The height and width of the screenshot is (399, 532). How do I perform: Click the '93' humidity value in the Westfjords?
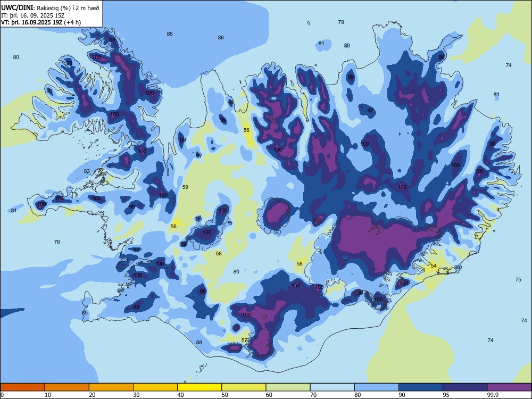point(49,91)
